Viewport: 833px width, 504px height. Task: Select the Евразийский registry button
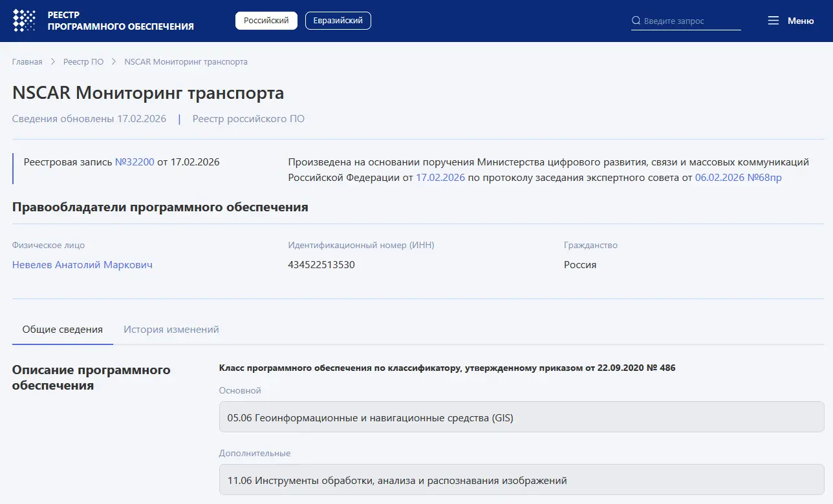click(x=338, y=20)
